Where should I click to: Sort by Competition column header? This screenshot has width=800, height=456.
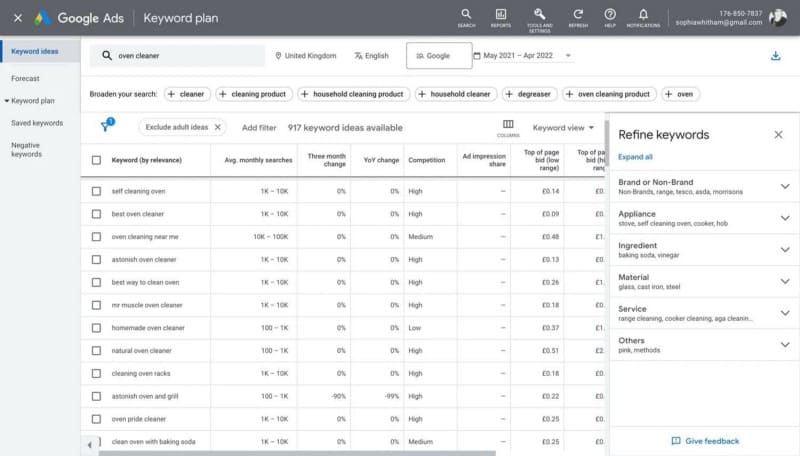click(427, 160)
